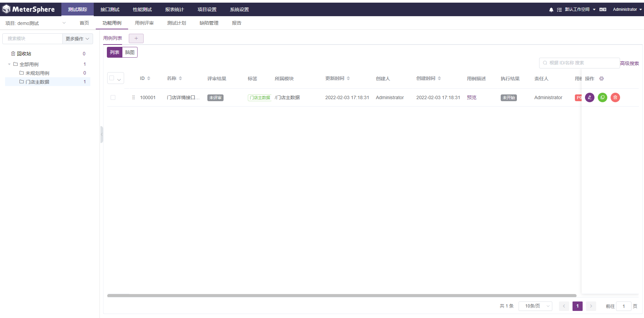Click the folder icon of 未规划用例
Image resolution: width=644 pixels, height=318 pixels.
click(x=22, y=73)
